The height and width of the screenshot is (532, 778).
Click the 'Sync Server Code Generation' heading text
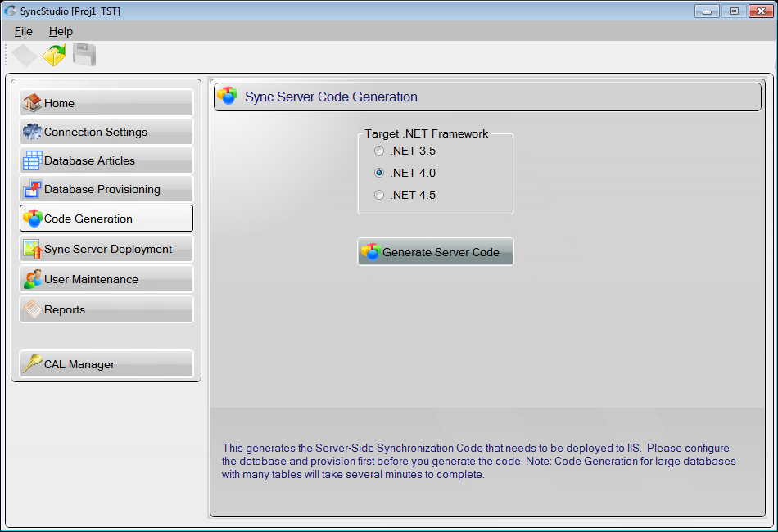click(x=331, y=97)
